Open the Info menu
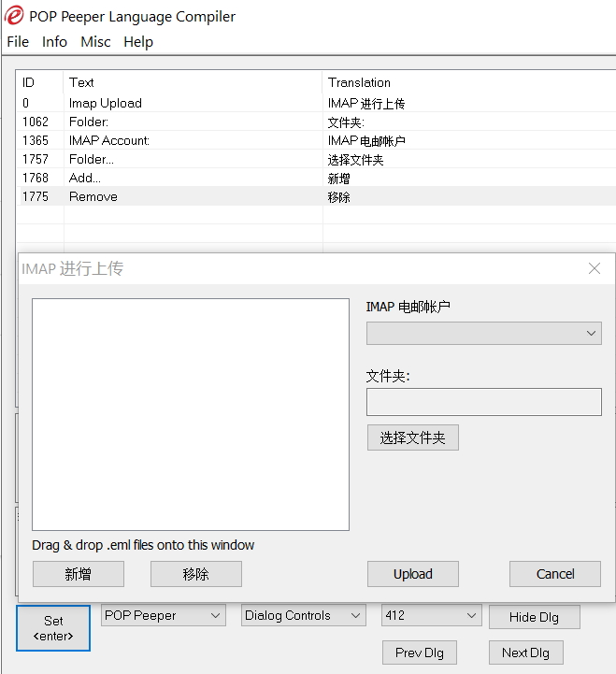Image resolution: width=616 pixels, height=674 pixels. click(x=54, y=42)
